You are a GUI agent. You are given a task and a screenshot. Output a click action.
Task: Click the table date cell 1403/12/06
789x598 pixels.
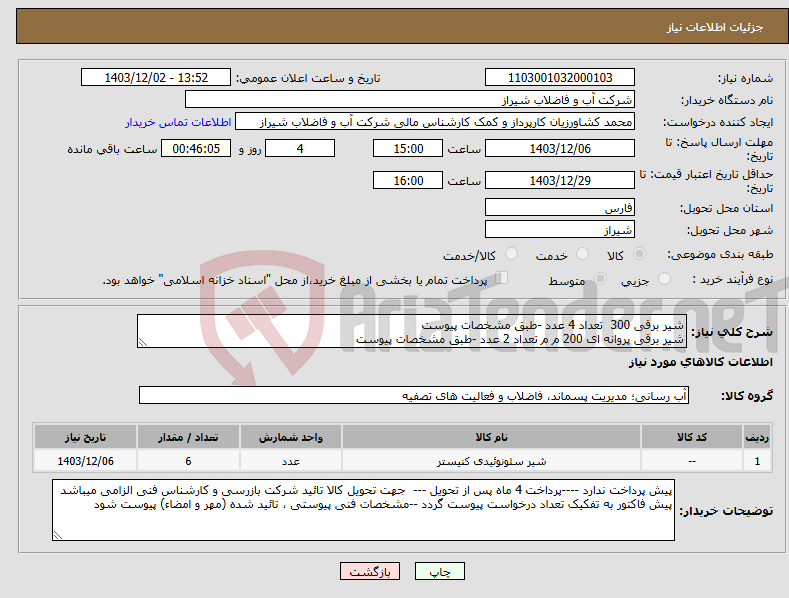click(86, 461)
